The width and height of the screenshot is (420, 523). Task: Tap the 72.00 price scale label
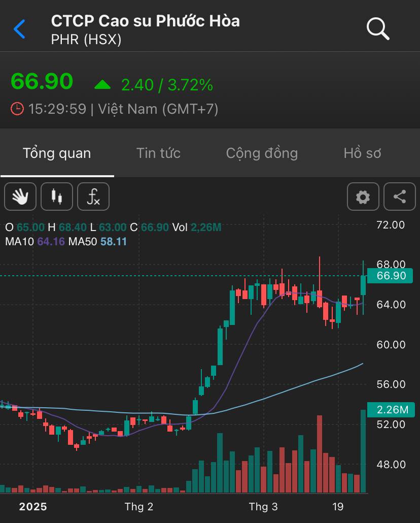(x=391, y=225)
